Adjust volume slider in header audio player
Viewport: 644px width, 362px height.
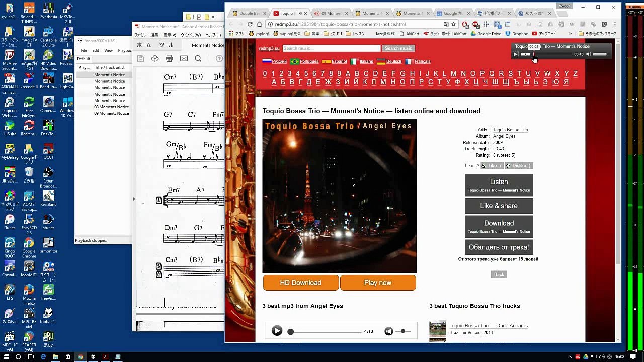[x=600, y=54]
